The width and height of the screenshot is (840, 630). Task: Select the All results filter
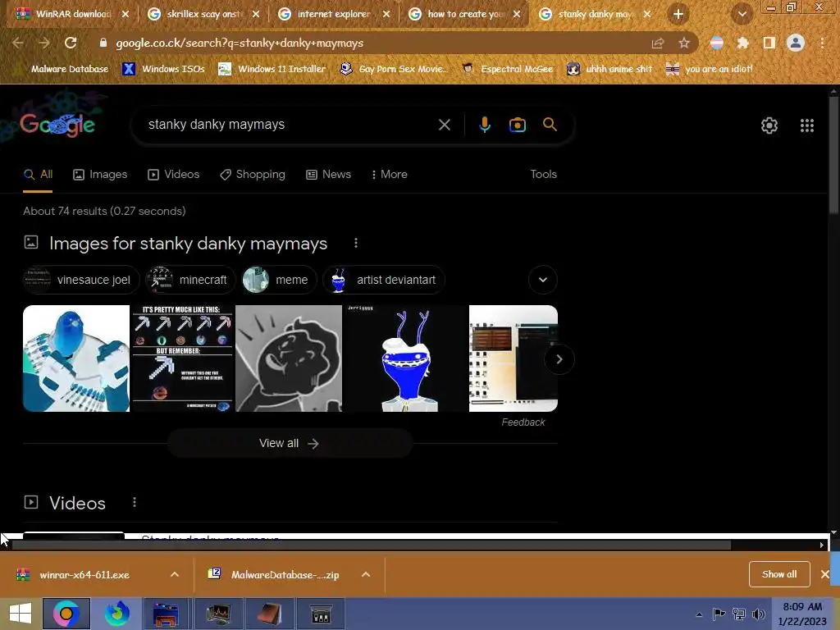(38, 175)
